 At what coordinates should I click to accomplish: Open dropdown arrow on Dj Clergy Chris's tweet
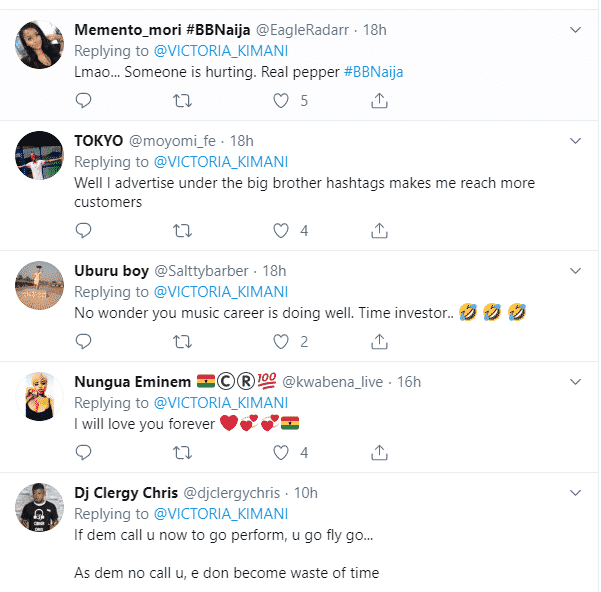[x=575, y=493]
